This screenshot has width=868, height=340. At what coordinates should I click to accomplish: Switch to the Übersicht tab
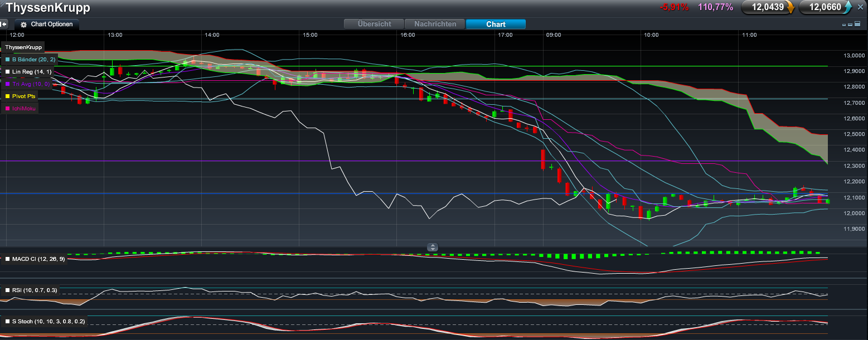point(374,25)
